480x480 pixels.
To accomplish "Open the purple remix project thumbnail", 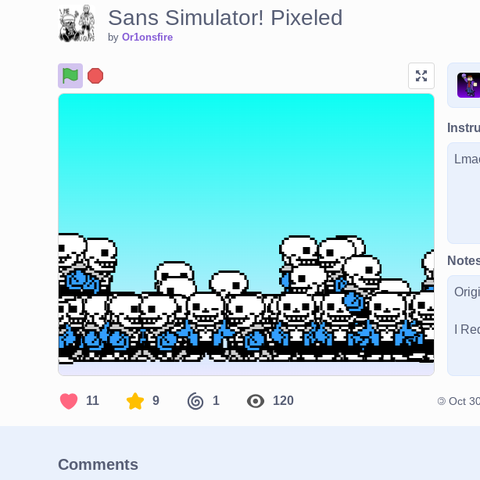I will click(469, 85).
